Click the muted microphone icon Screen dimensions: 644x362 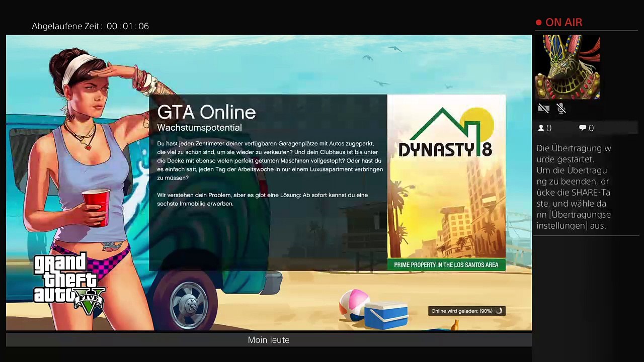click(561, 108)
